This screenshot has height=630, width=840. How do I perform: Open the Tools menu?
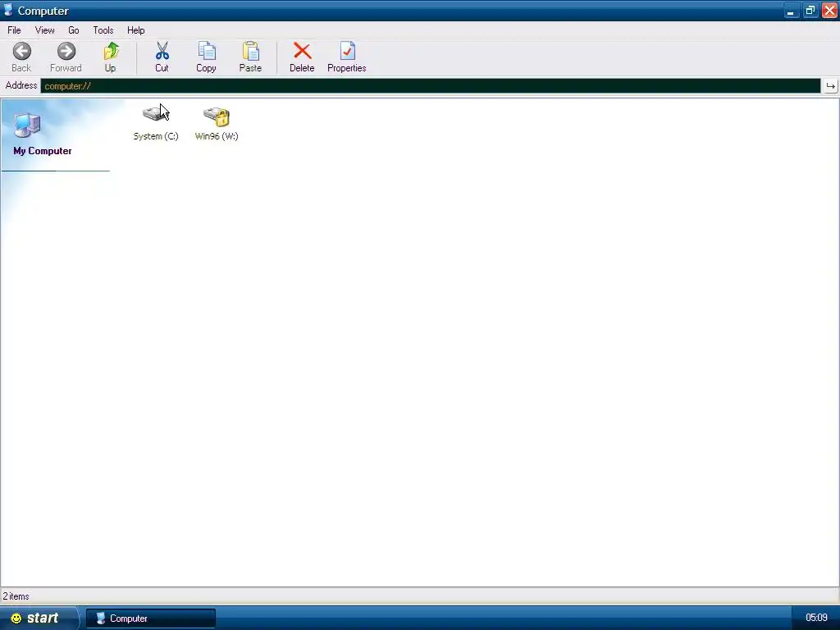[103, 30]
